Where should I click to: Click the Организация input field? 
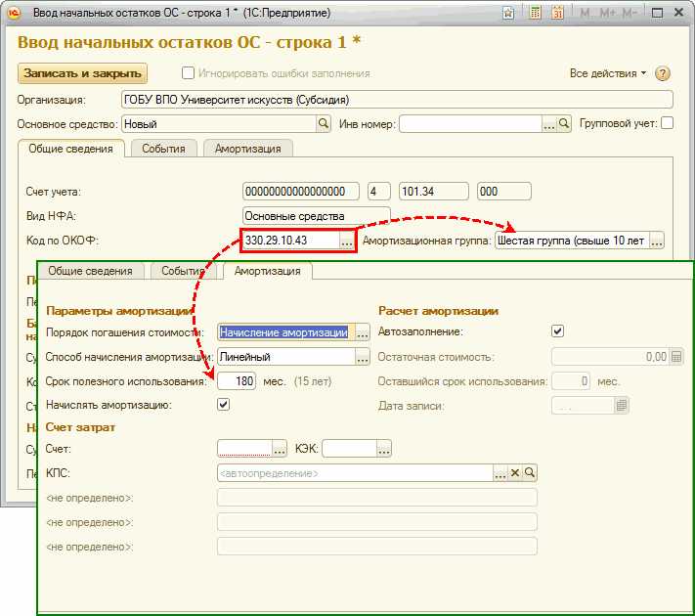(397, 100)
